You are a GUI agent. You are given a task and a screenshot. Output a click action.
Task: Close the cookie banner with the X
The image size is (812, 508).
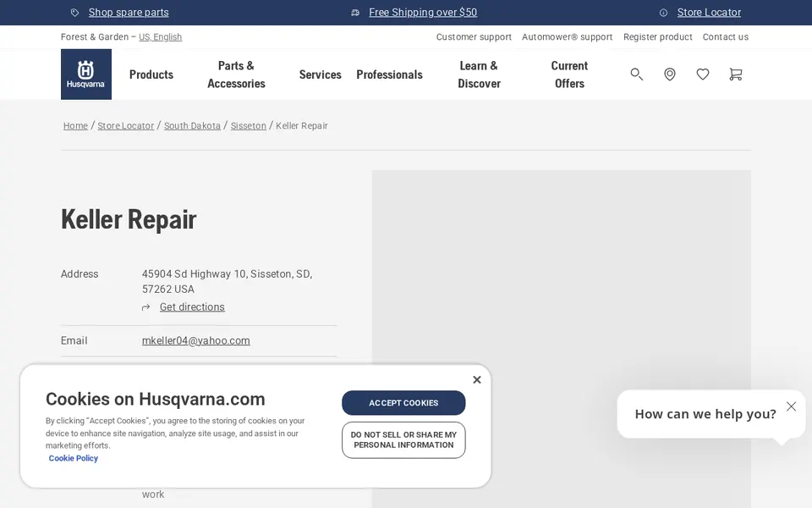click(477, 380)
